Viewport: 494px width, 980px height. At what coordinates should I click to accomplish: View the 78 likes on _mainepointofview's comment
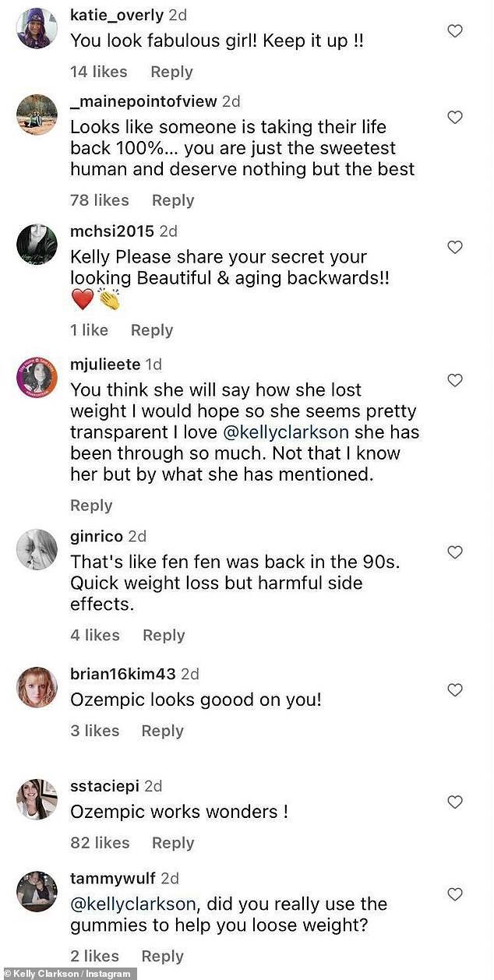click(x=100, y=200)
